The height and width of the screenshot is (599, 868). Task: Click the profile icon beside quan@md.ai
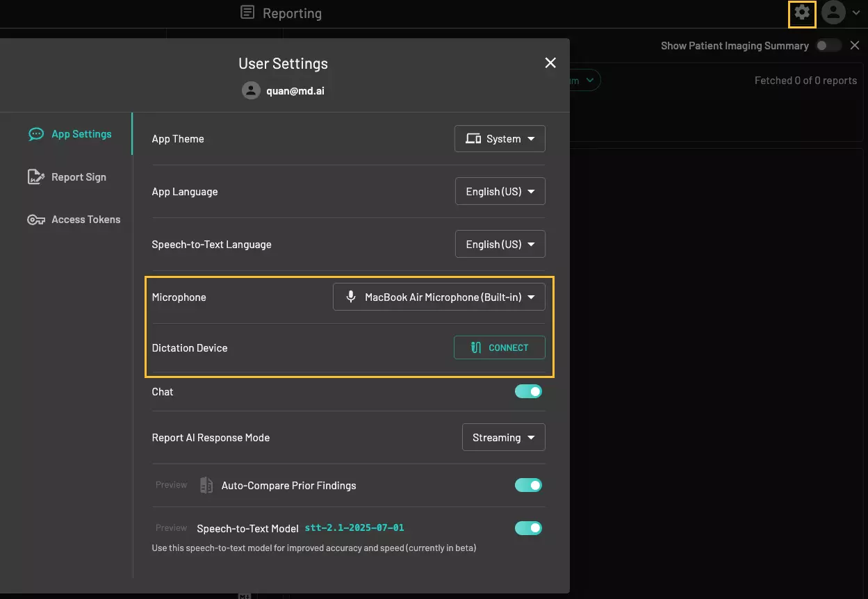(251, 90)
